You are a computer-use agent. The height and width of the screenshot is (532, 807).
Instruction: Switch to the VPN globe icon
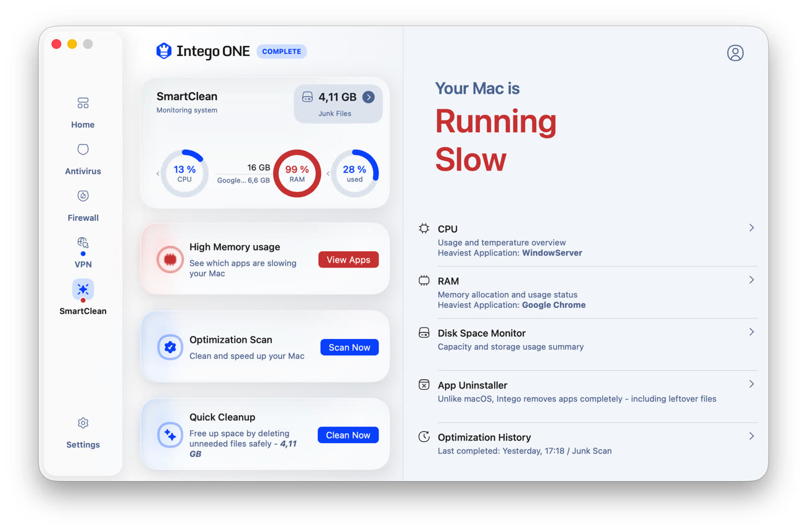tap(83, 242)
